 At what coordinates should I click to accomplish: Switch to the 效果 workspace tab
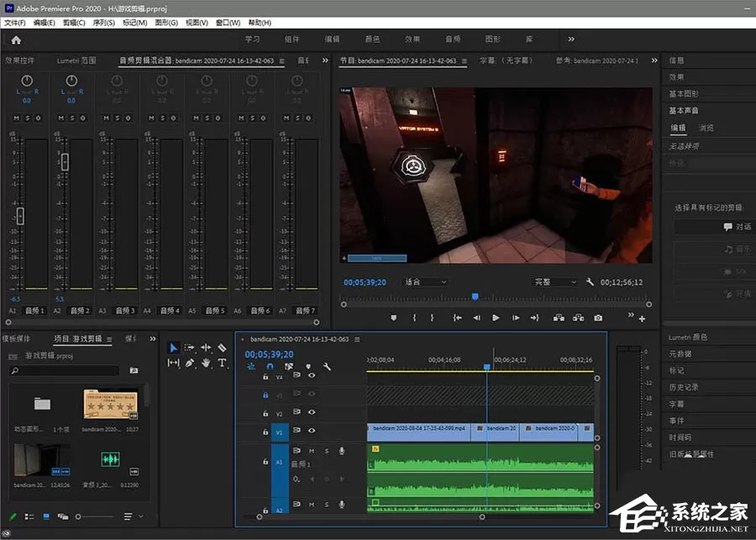pyautogui.click(x=412, y=39)
